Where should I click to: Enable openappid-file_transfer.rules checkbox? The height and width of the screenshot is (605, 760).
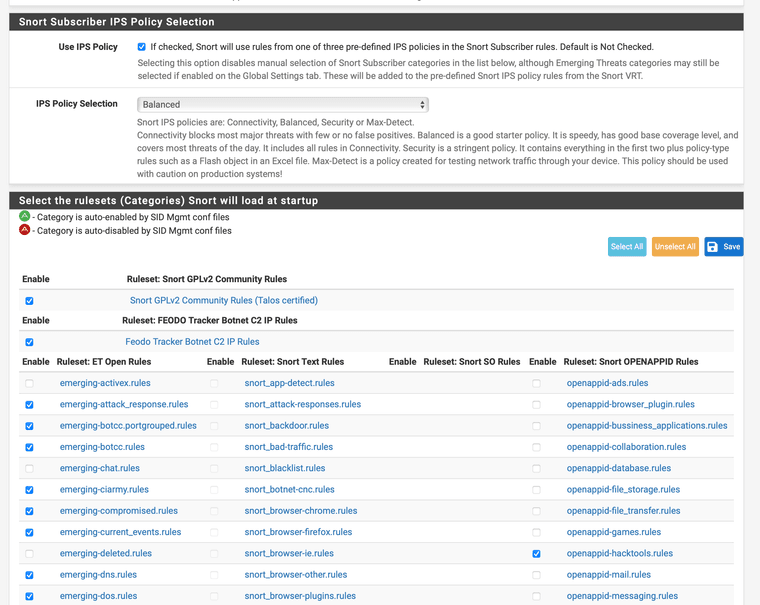pos(536,511)
